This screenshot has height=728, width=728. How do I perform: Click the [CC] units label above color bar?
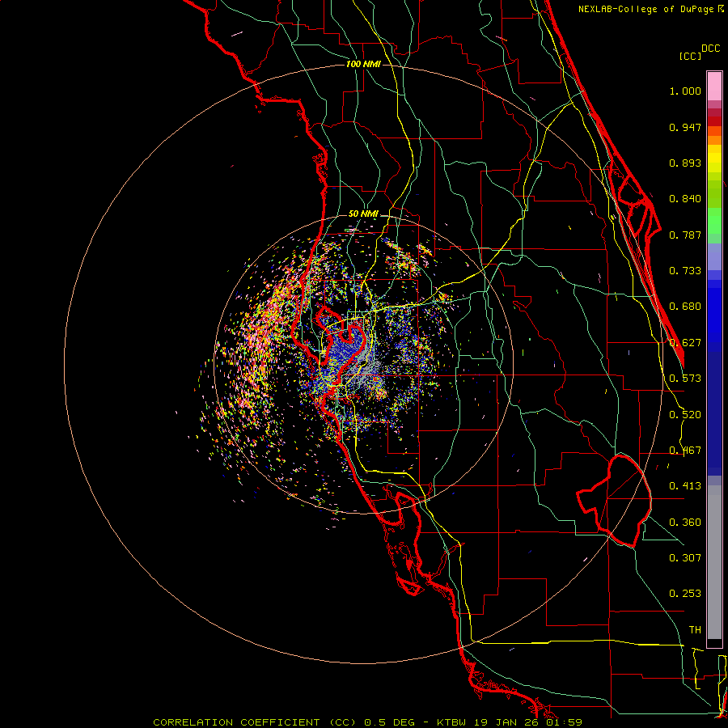point(690,56)
